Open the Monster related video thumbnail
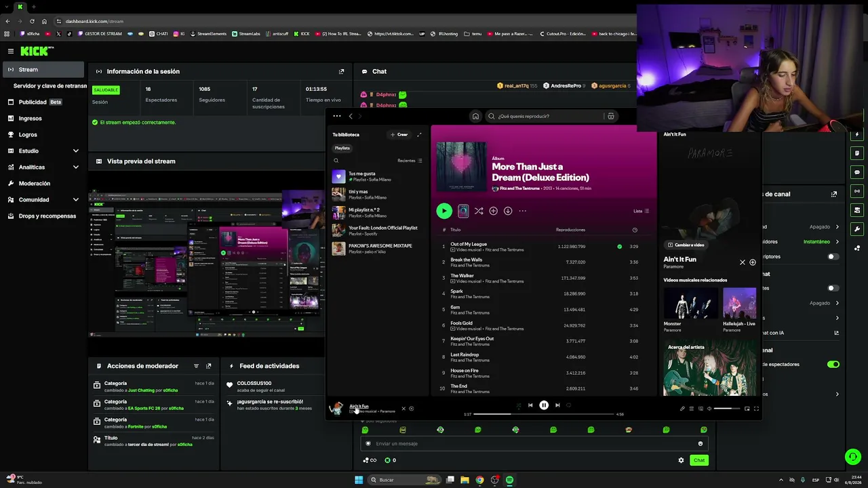 pyautogui.click(x=690, y=303)
